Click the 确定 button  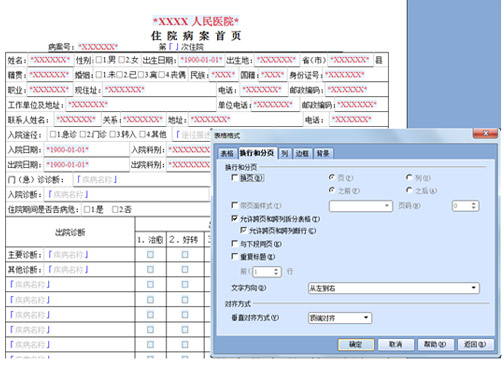(x=356, y=344)
